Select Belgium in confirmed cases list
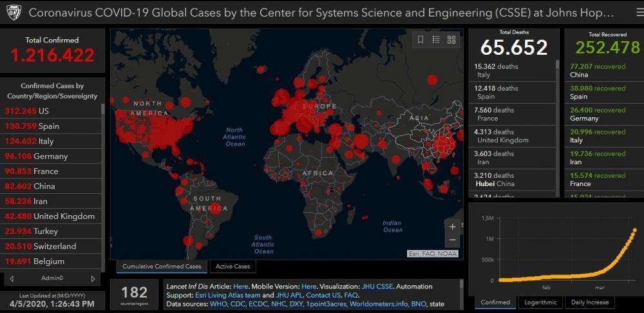 tap(51, 261)
